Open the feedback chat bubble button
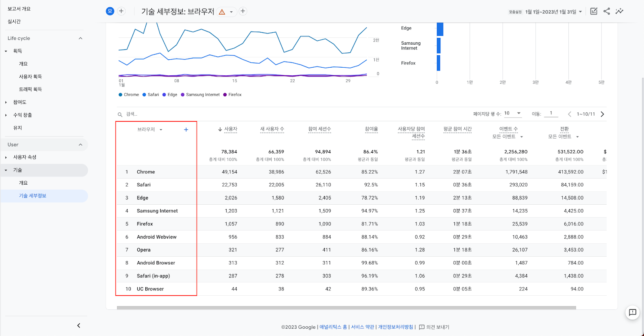 [x=633, y=312]
